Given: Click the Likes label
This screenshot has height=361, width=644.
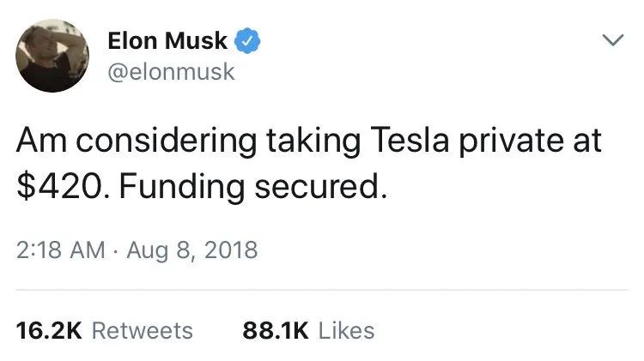Looking at the screenshot, I should click(x=346, y=331).
